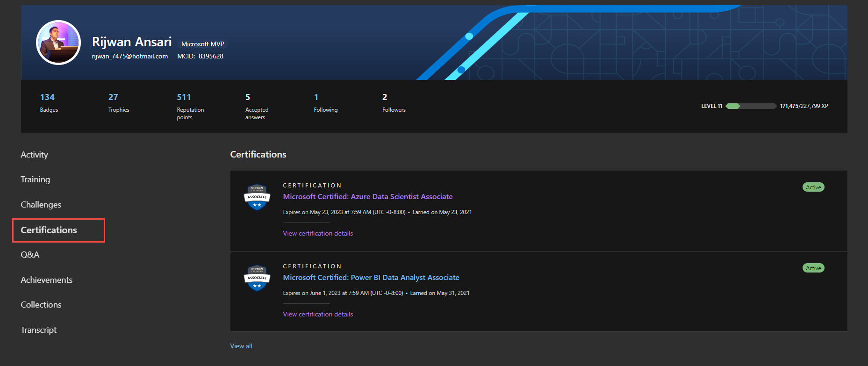Click View all certifications link
The width and height of the screenshot is (868, 366).
241,346
